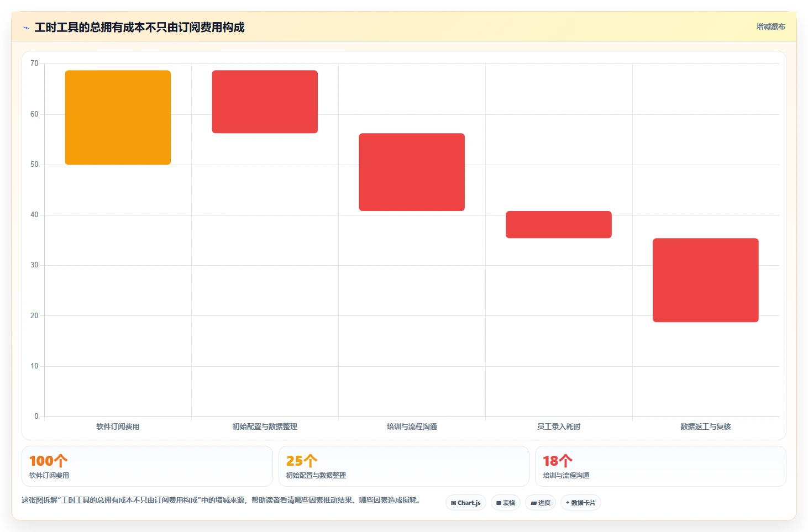This screenshot has width=808, height=532.
Task: Click the 数据返工与复核 x-axis label
Action: tap(706, 426)
